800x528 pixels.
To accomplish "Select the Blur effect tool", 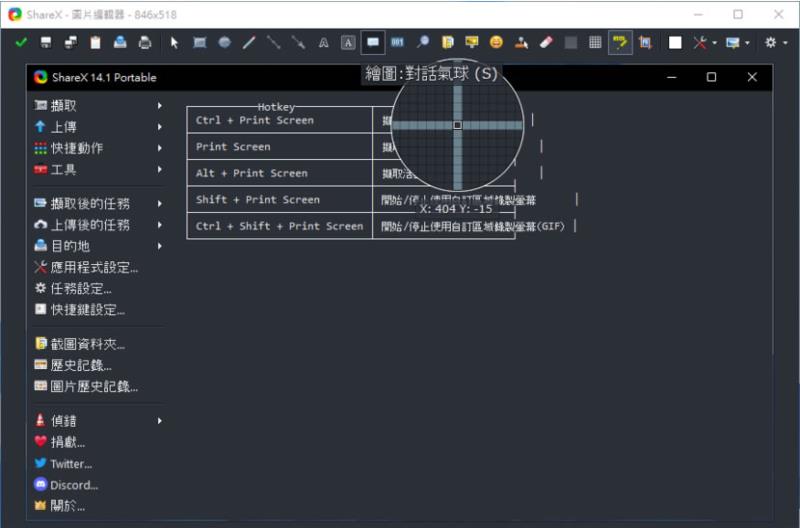I will [571, 42].
